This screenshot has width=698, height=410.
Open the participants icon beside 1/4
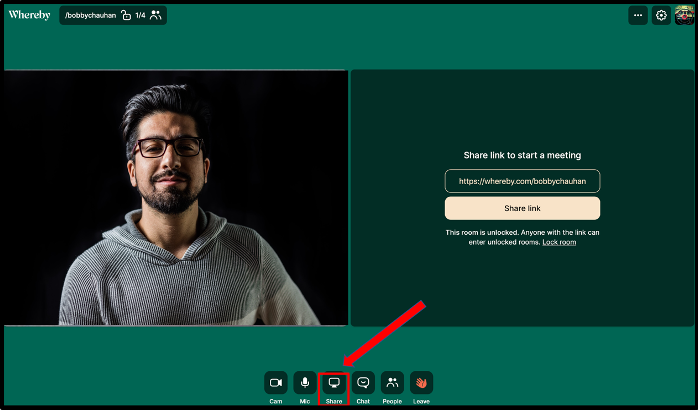[x=155, y=15]
